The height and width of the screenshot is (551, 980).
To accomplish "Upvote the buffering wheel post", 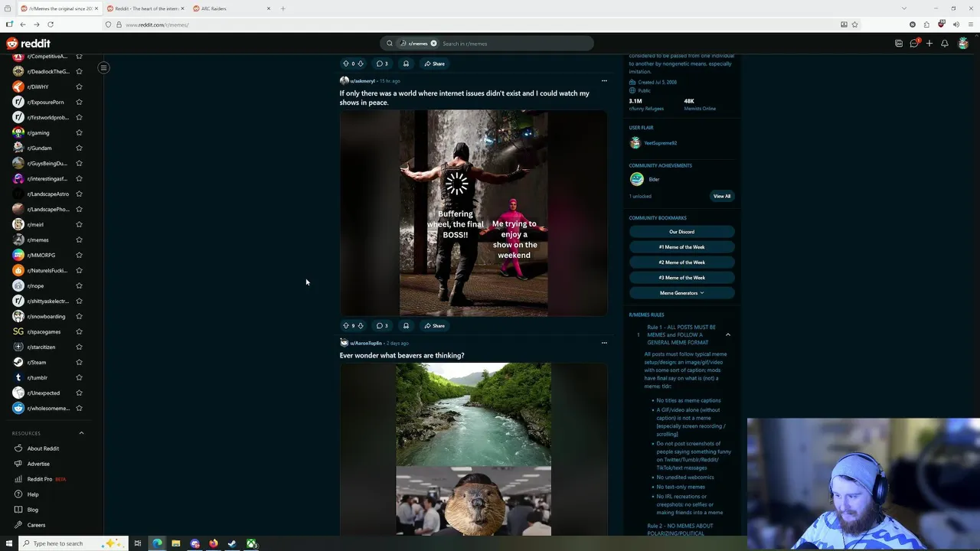I will point(345,325).
